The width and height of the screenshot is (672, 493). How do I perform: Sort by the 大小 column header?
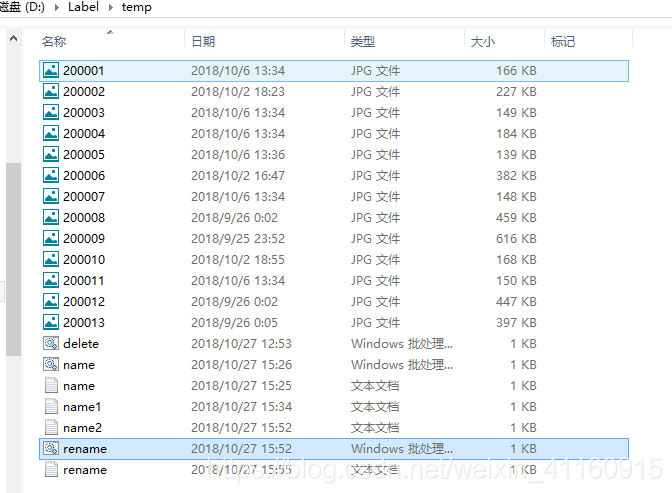[x=482, y=42]
